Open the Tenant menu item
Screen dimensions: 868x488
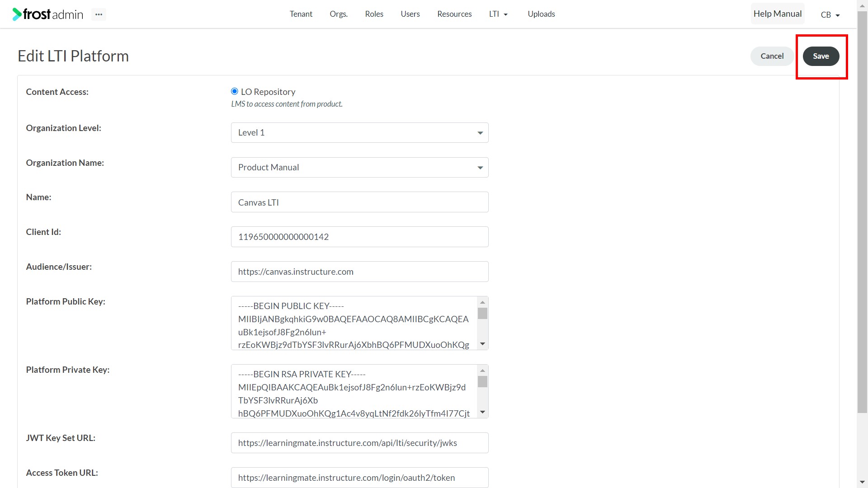(301, 14)
